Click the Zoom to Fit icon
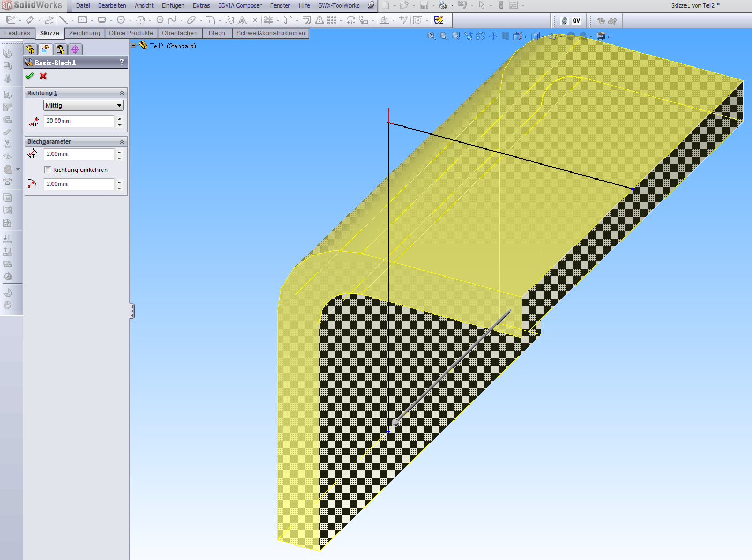 [x=431, y=36]
